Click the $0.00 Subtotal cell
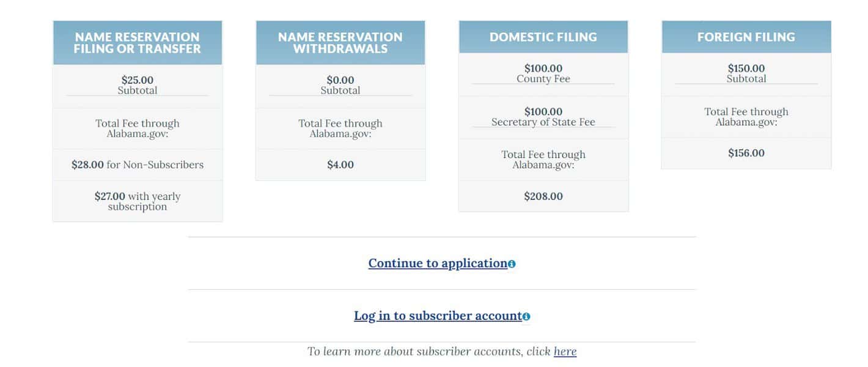The image size is (868, 367). click(x=340, y=86)
